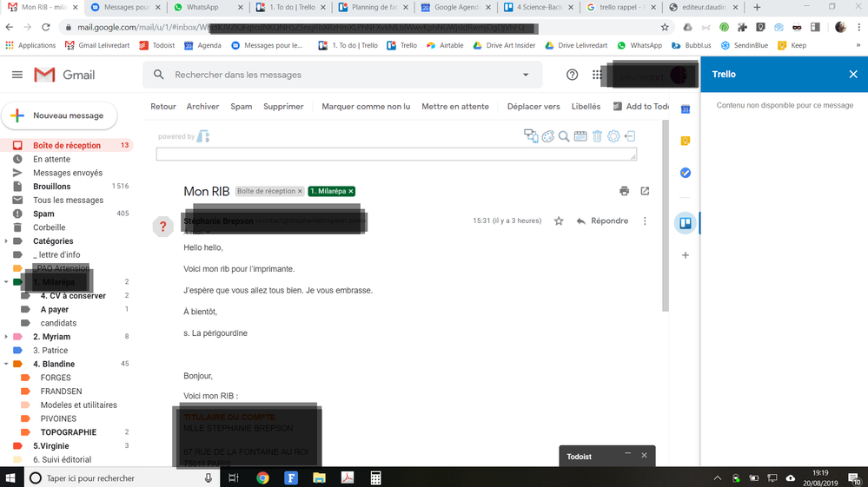
Task: Open the Airtable bookmark
Action: point(445,45)
